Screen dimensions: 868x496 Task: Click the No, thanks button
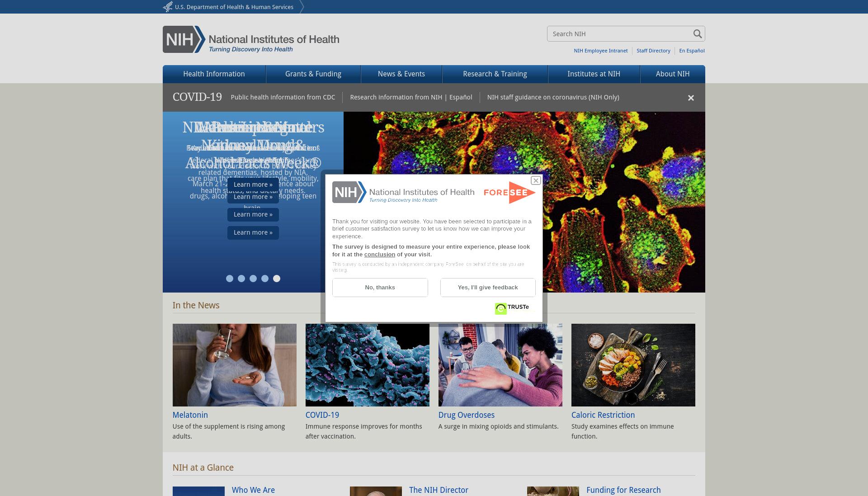pos(380,288)
